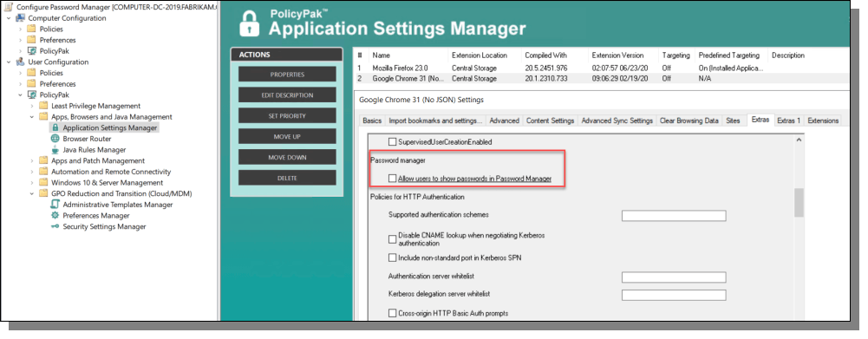This screenshot has width=868, height=339.
Task: Click Kerberos delegation server whitelist field
Action: [x=674, y=295]
